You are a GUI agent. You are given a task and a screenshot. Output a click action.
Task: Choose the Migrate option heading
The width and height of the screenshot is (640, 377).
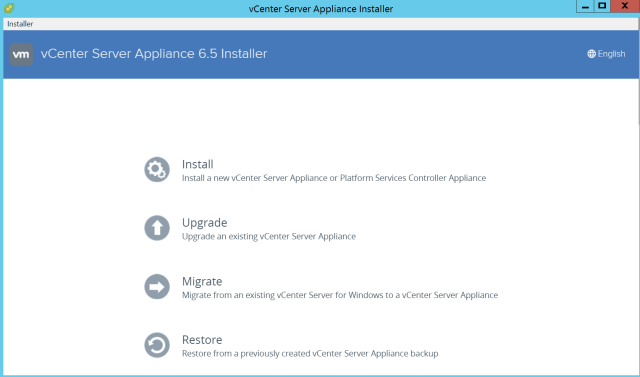(x=202, y=281)
